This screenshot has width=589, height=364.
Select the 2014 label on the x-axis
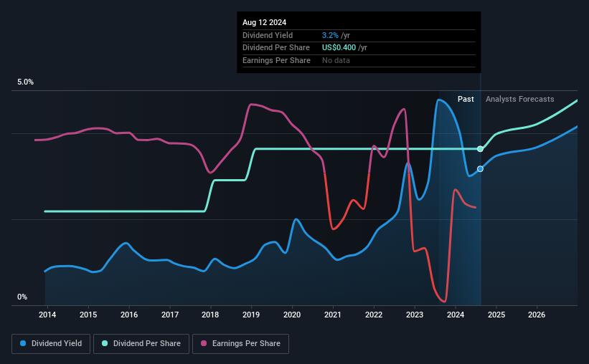(47, 315)
